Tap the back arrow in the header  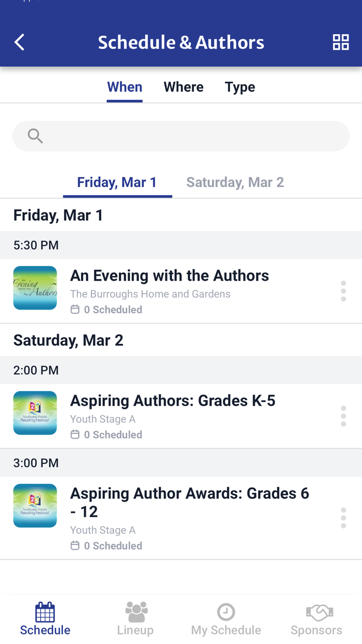19,42
